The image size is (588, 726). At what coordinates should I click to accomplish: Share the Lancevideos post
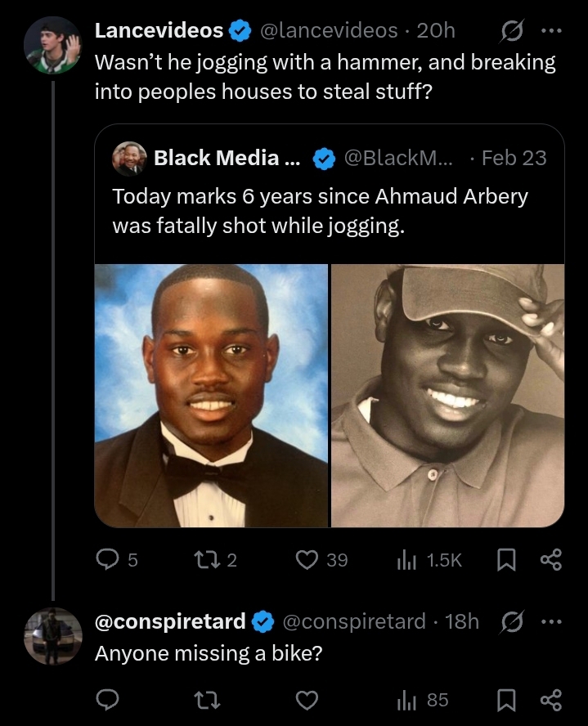coord(551,559)
